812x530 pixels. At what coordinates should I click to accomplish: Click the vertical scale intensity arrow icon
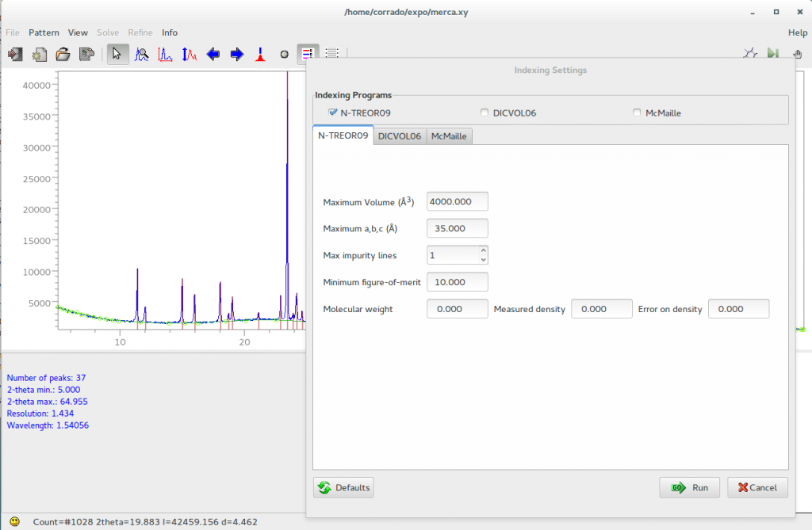click(189, 54)
